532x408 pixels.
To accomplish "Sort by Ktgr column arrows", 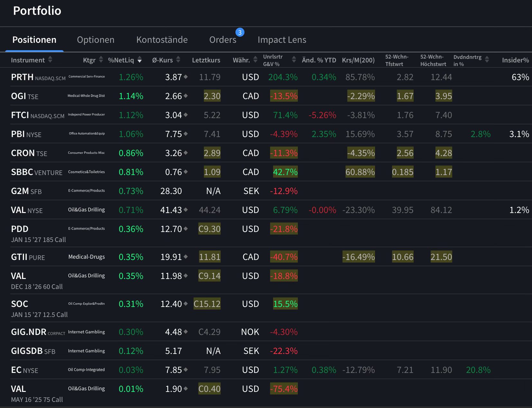I will [x=101, y=60].
